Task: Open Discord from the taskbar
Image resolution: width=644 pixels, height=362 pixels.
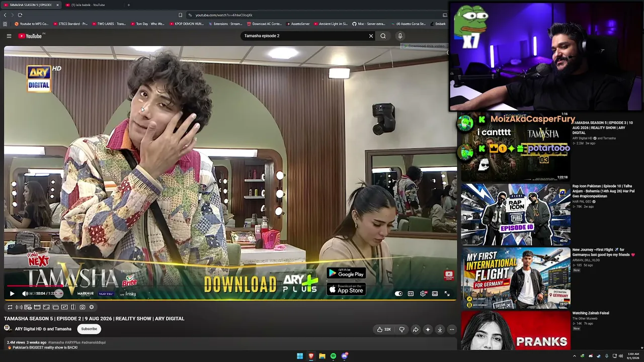Action: (x=345, y=356)
